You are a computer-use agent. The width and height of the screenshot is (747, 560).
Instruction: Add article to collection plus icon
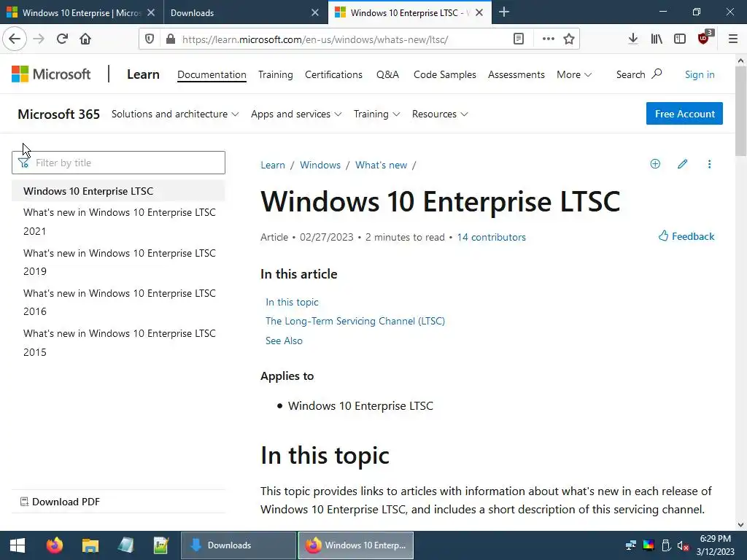point(656,164)
